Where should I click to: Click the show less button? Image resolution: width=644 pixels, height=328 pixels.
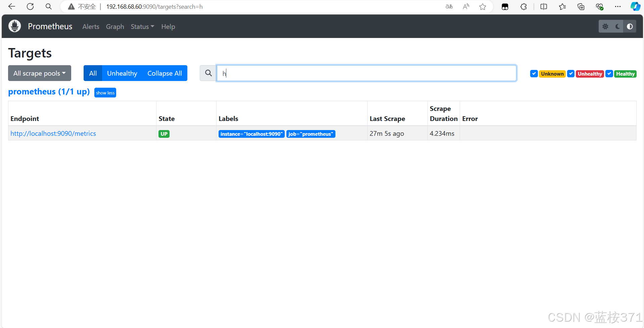coord(105,93)
